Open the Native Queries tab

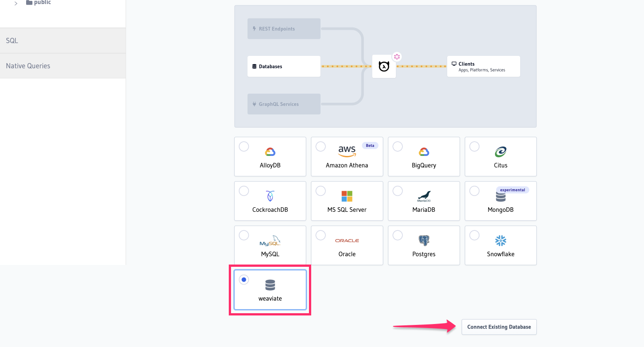pos(27,66)
